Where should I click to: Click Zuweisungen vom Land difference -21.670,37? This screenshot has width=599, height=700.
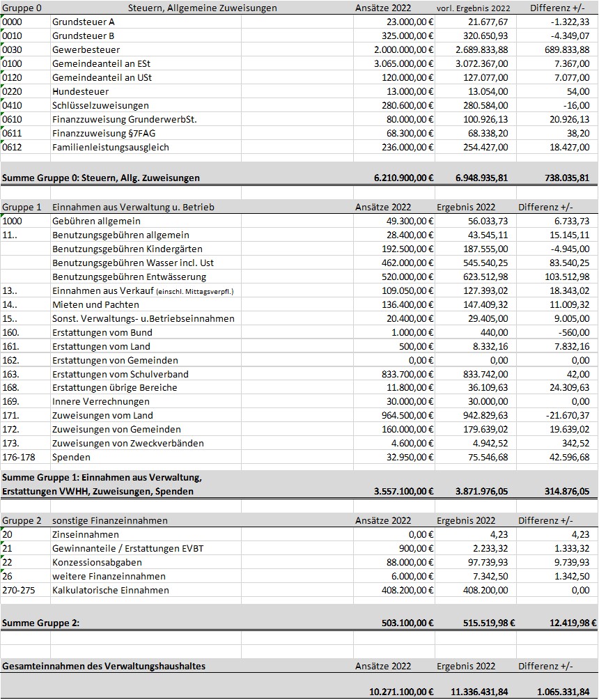click(x=557, y=415)
